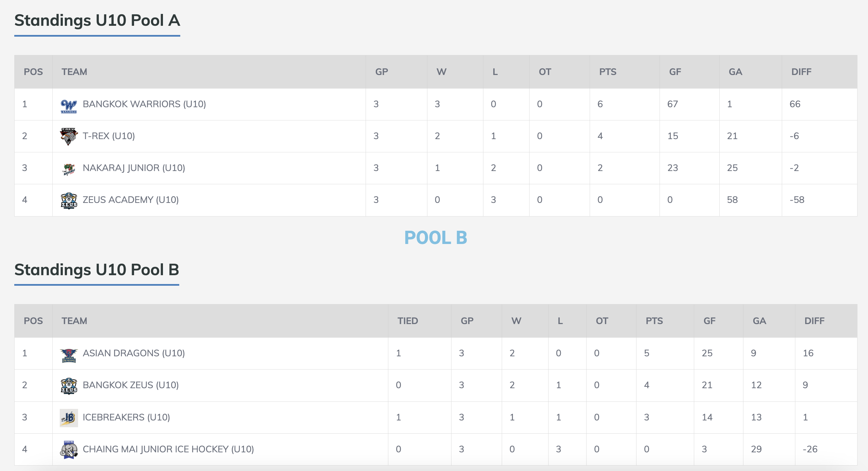Click the POOL B section heading

point(436,238)
